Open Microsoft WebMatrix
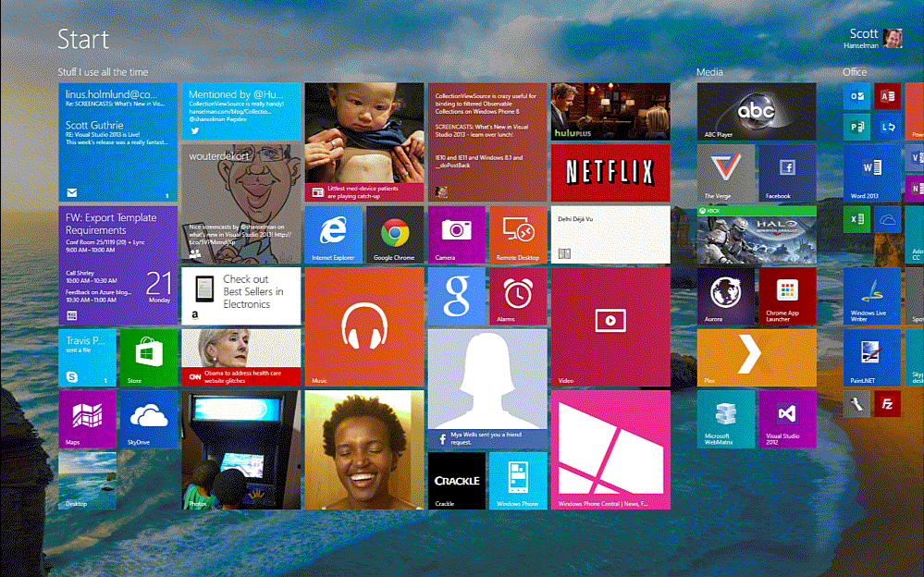The width and height of the screenshot is (924, 577). (x=726, y=419)
